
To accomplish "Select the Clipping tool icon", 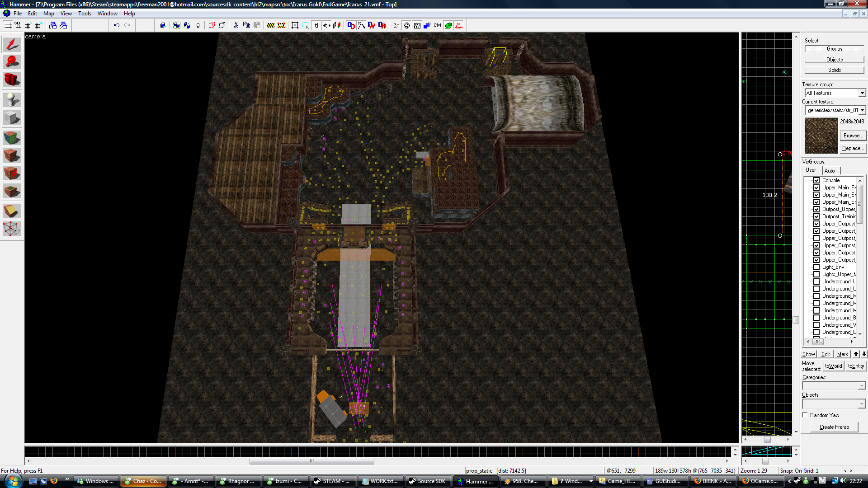I will (x=12, y=211).
